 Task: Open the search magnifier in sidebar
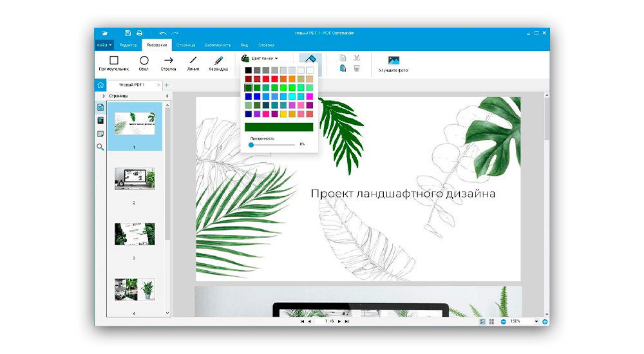tap(100, 147)
